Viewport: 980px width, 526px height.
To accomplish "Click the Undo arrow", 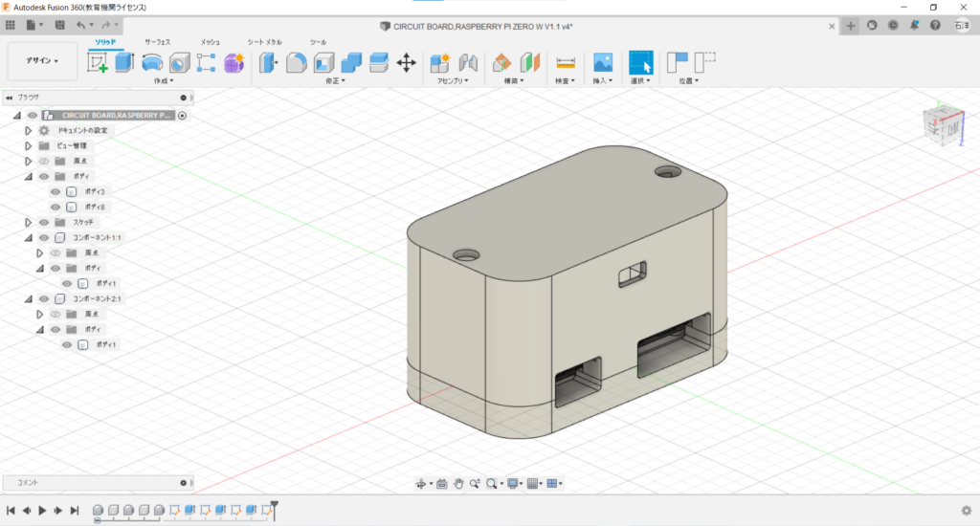I will 80,25.
